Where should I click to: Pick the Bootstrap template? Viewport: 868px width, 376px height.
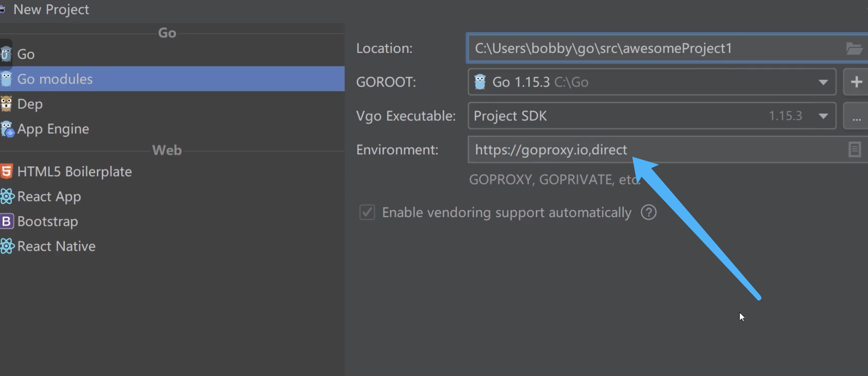coord(172,221)
